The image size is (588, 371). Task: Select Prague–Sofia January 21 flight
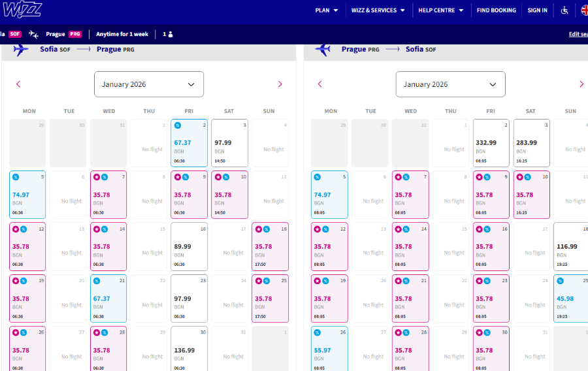410,298
